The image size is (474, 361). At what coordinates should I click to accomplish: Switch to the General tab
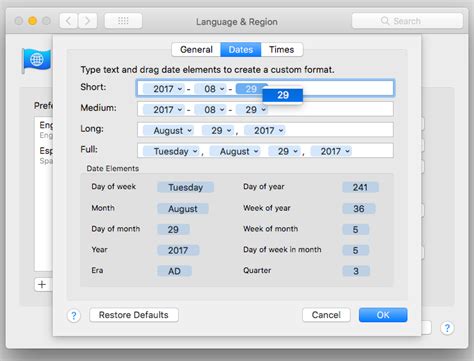click(x=196, y=50)
